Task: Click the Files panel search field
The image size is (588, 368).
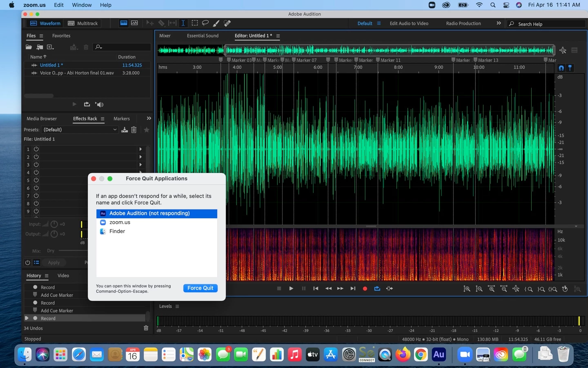Action: (x=122, y=47)
